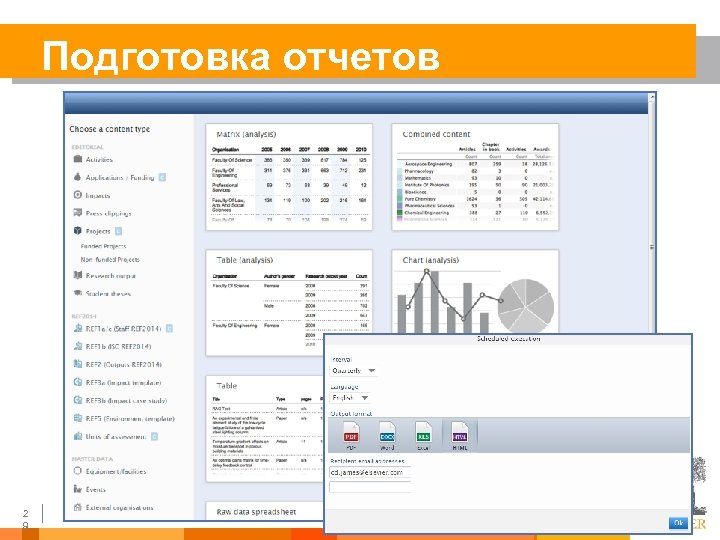720x540 pixels.
Task: Select the Chart (analysis) report template
Action: 475,292
